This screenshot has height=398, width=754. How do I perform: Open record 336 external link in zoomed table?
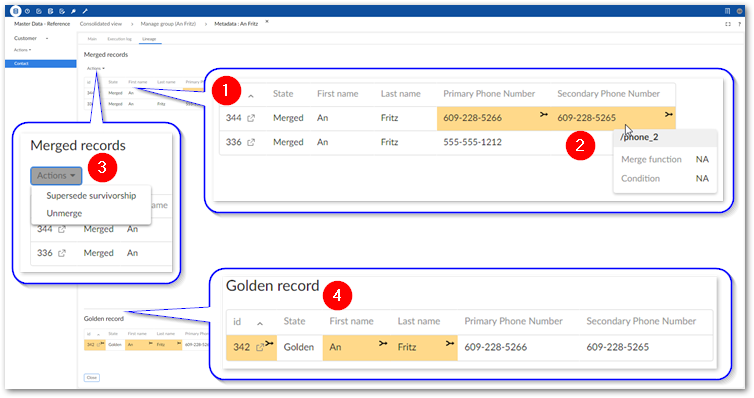pos(251,142)
